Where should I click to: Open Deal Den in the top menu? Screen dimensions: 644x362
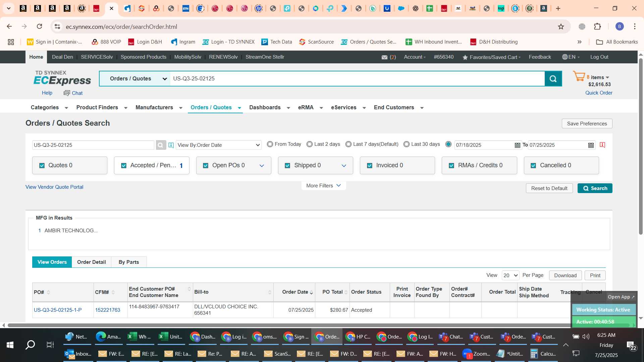click(x=62, y=57)
